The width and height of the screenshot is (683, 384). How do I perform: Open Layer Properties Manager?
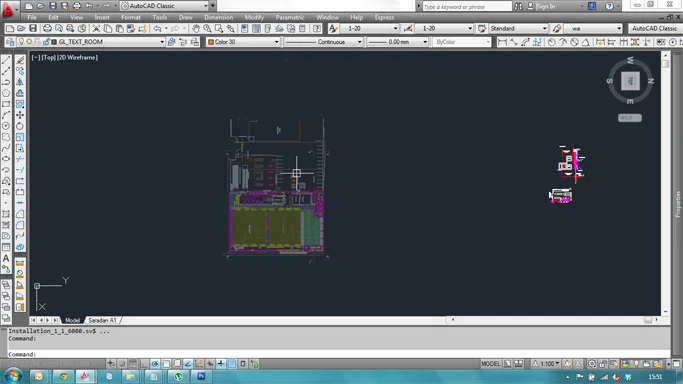[10, 42]
